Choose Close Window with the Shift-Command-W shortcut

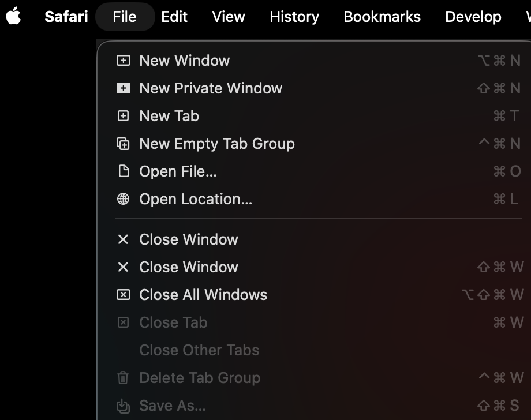click(x=189, y=267)
